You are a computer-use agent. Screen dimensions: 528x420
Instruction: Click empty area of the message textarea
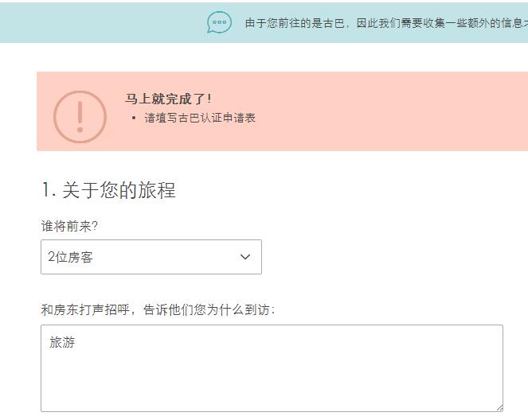272,380
